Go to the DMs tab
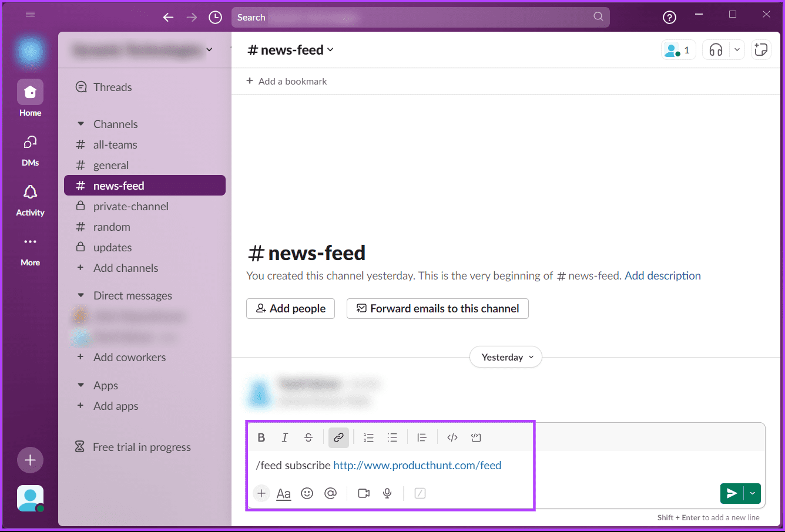 (30, 150)
